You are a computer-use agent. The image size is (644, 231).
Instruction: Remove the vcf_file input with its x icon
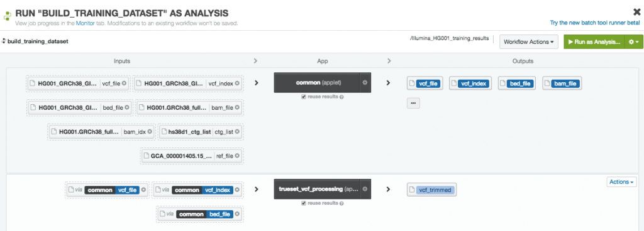(125, 83)
